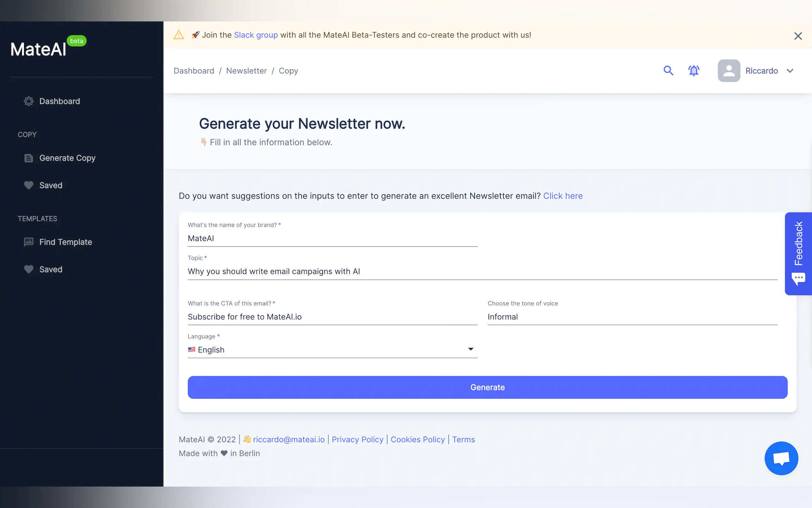Open the Privacy Policy footer link
The image size is (812, 508).
click(x=357, y=440)
